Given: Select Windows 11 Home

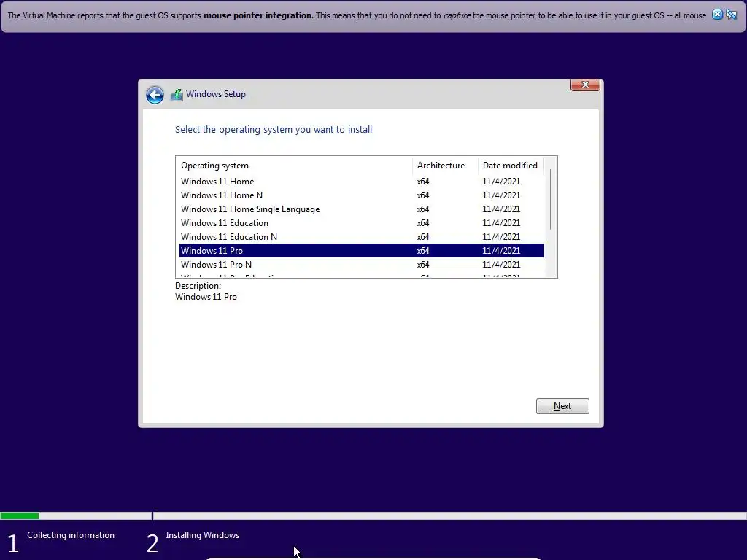Looking at the screenshot, I should tap(362, 182).
